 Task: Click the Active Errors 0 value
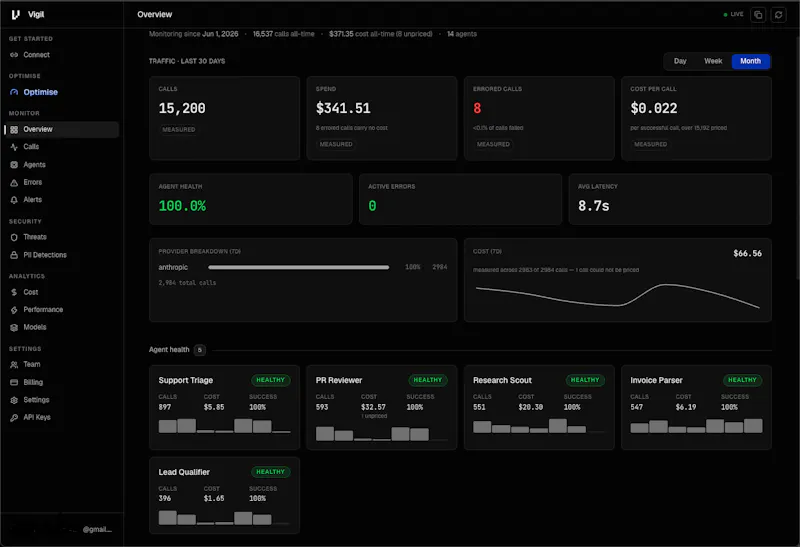[372, 206]
